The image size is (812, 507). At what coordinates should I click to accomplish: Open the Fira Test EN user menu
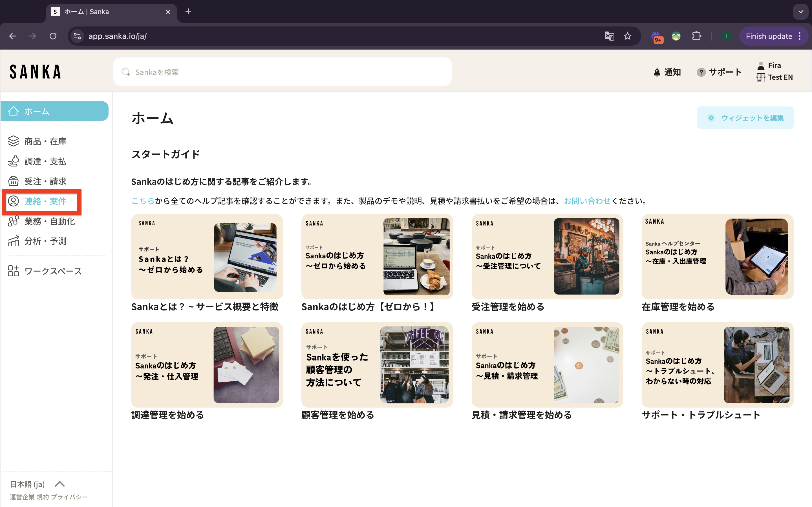tap(775, 72)
